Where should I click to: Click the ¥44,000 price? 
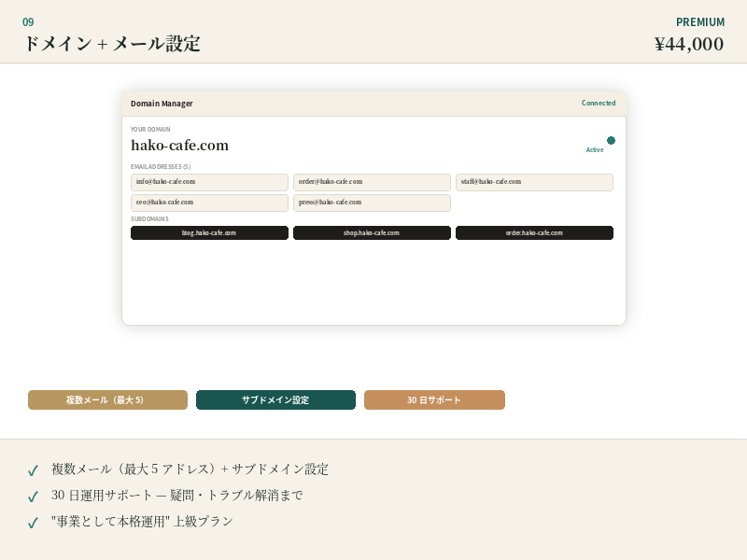click(x=689, y=44)
